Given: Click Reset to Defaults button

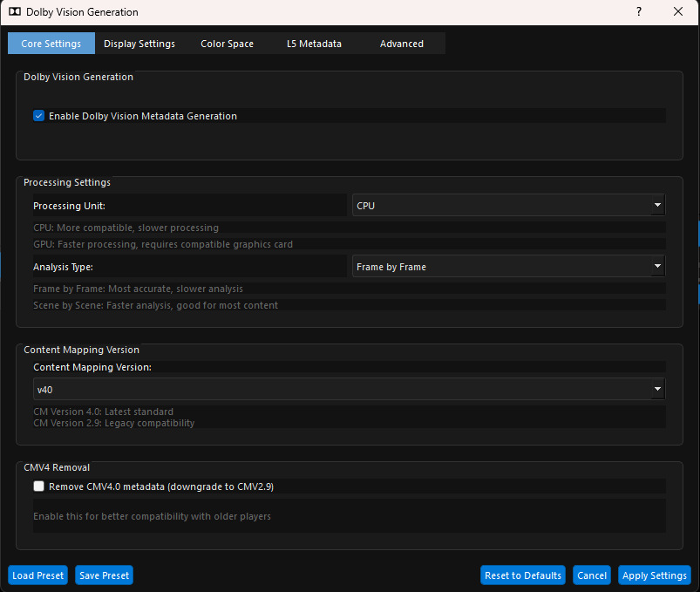Looking at the screenshot, I should (x=523, y=575).
